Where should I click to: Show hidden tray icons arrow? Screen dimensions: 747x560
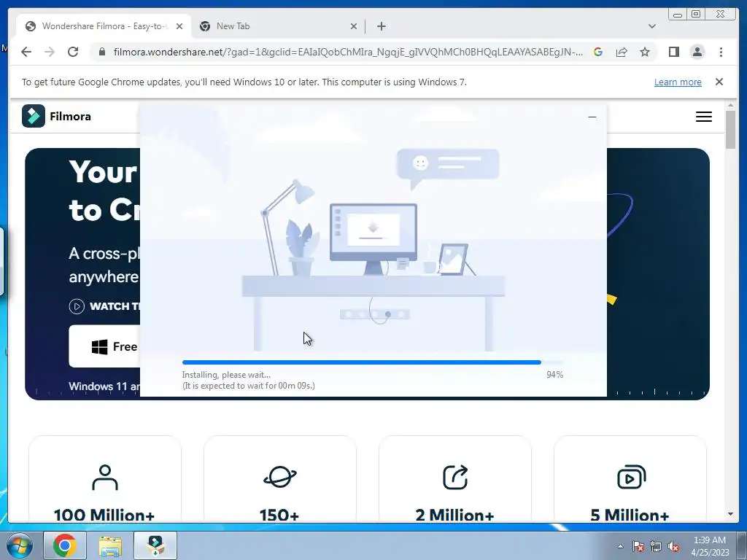620,546
